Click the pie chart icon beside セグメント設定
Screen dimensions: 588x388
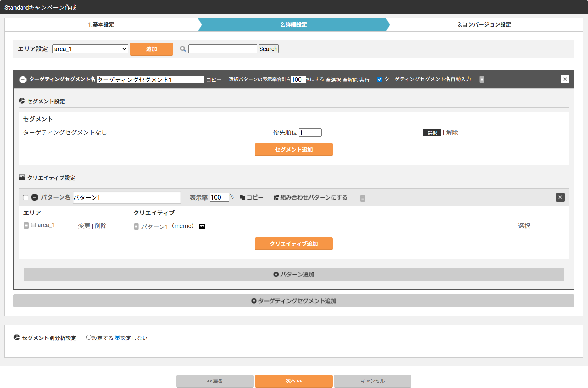(22, 101)
